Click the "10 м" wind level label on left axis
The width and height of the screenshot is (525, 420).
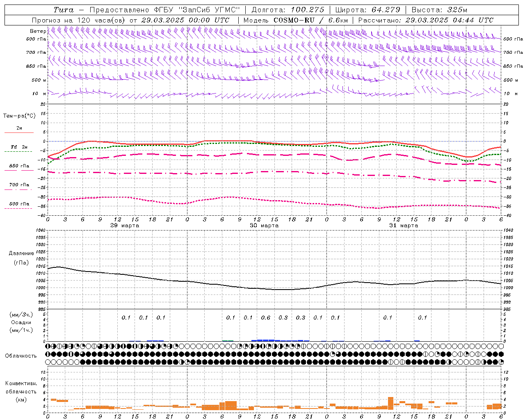point(39,94)
